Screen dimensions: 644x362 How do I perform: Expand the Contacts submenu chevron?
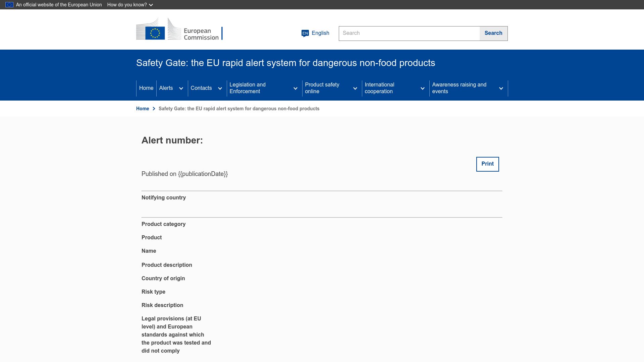220,88
